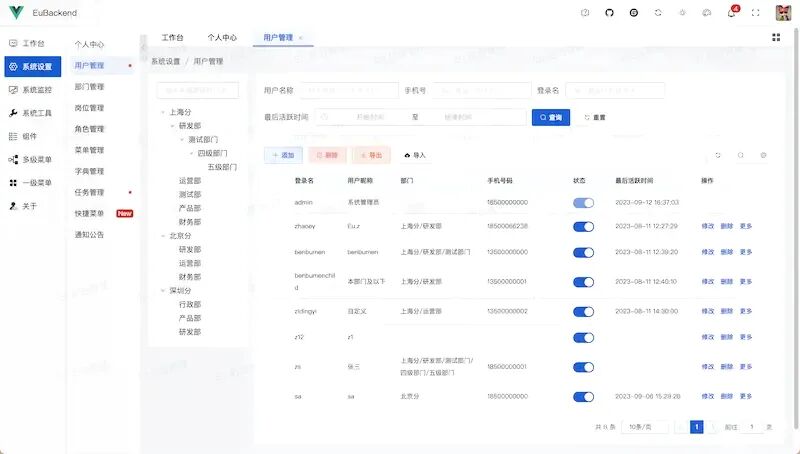
Task: Open 角色管理 in the submenu
Action: tap(89, 129)
